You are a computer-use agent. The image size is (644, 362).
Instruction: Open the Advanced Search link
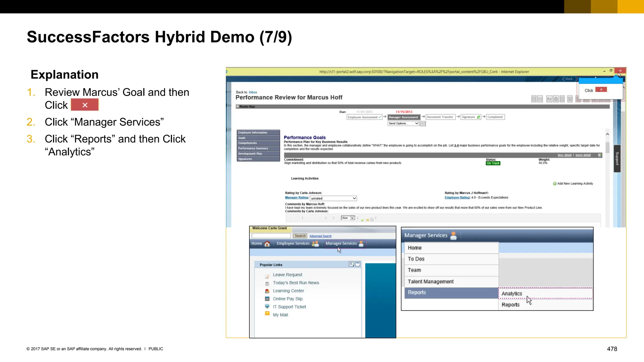click(320, 236)
